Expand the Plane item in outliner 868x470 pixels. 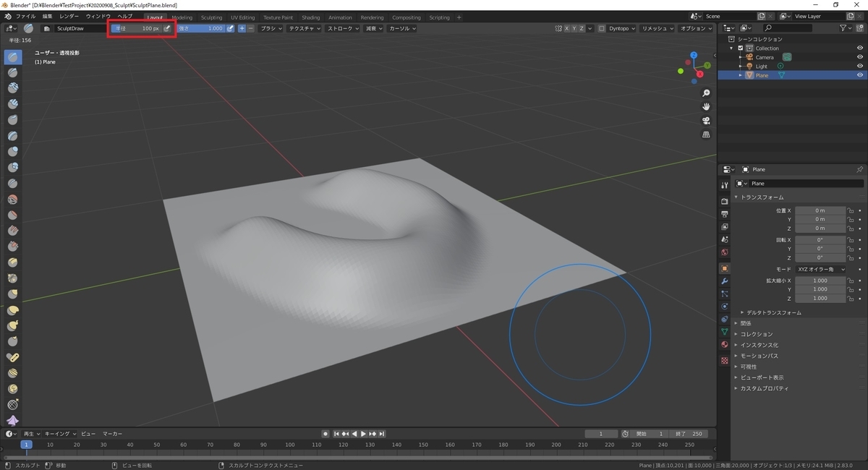[x=740, y=75]
